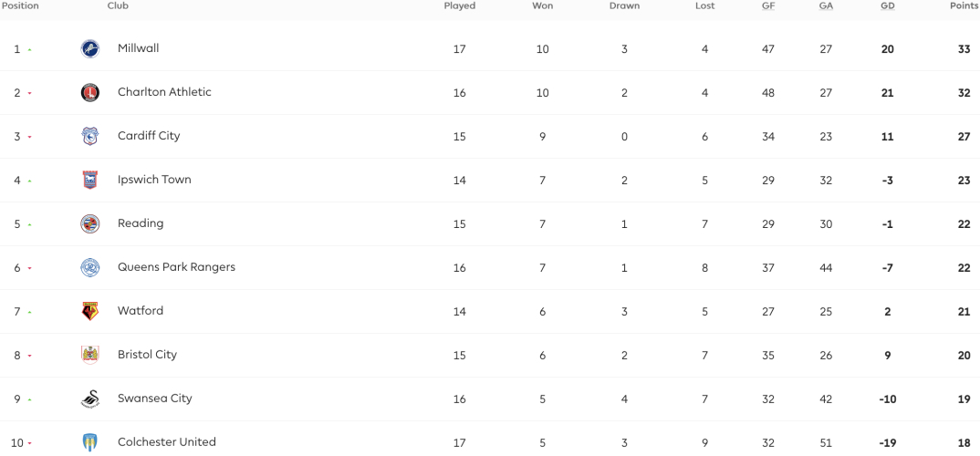Click the green up arrow beside position 1
The width and height of the screenshot is (980, 456).
pyautogui.click(x=29, y=49)
